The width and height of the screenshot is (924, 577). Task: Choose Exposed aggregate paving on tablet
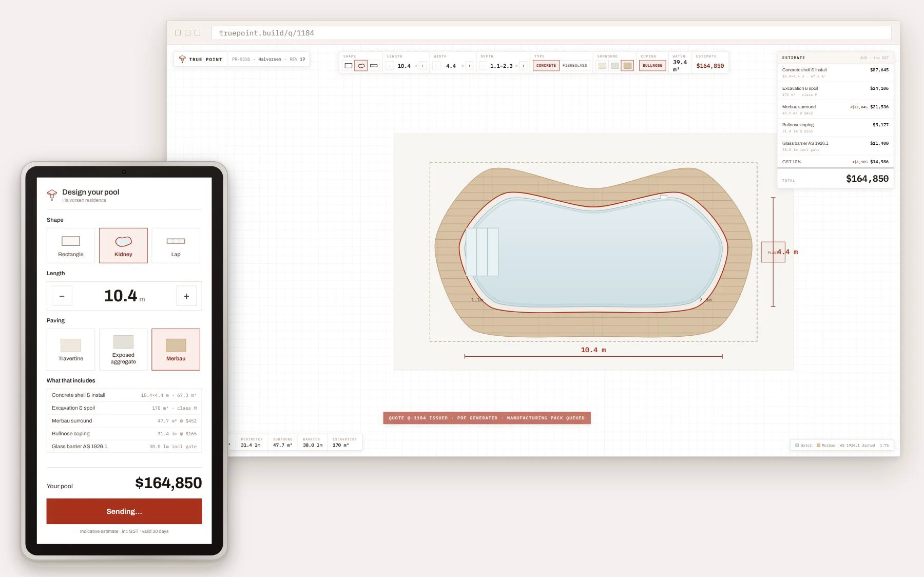coord(123,350)
